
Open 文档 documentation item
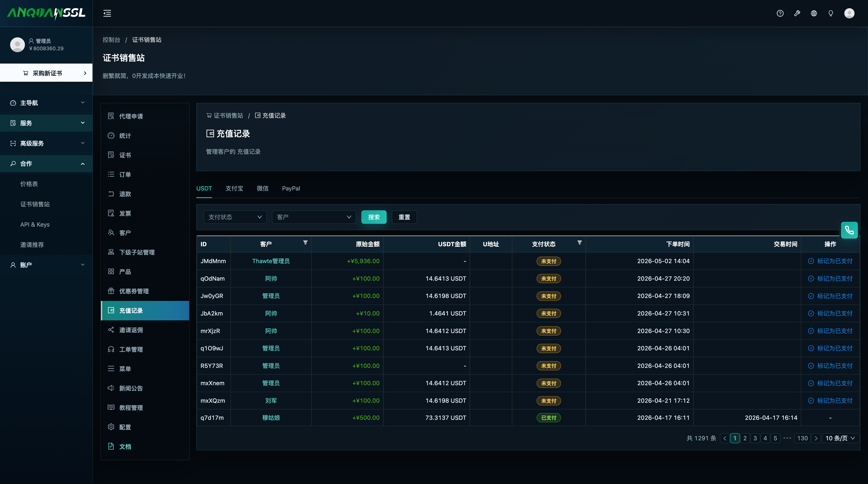pos(145,447)
